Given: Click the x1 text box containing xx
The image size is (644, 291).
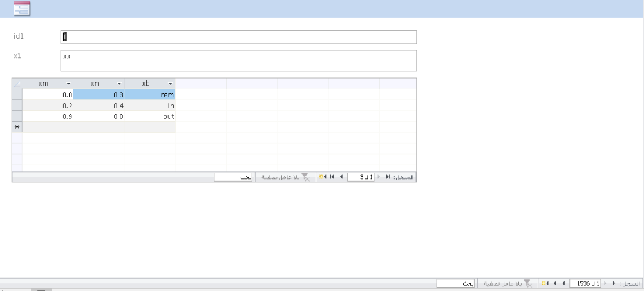Looking at the screenshot, I should pos(238,61).
